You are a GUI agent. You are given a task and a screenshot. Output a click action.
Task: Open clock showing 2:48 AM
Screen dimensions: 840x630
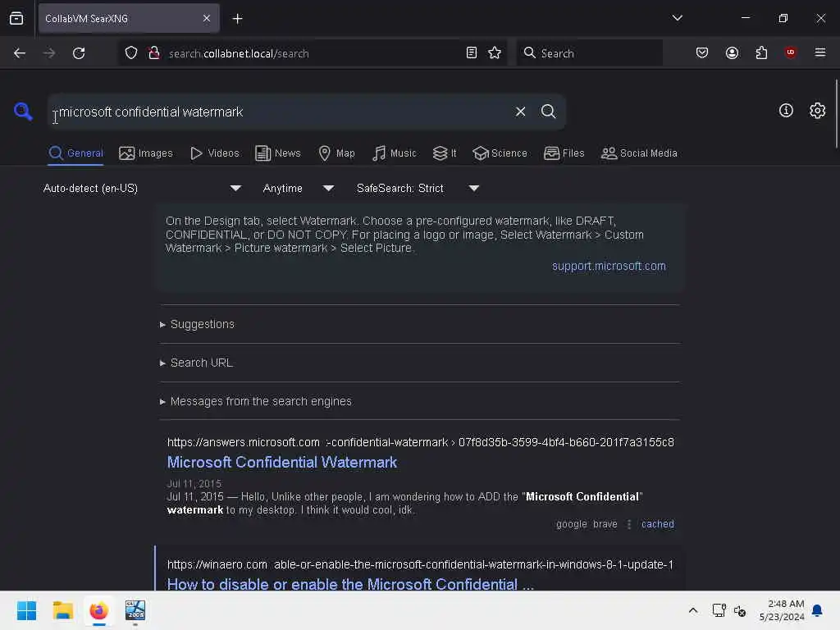[x=782, y=610]
